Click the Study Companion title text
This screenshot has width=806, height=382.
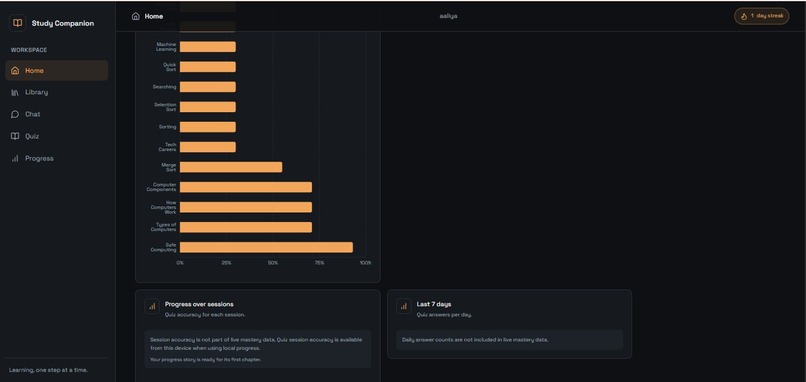63,23
